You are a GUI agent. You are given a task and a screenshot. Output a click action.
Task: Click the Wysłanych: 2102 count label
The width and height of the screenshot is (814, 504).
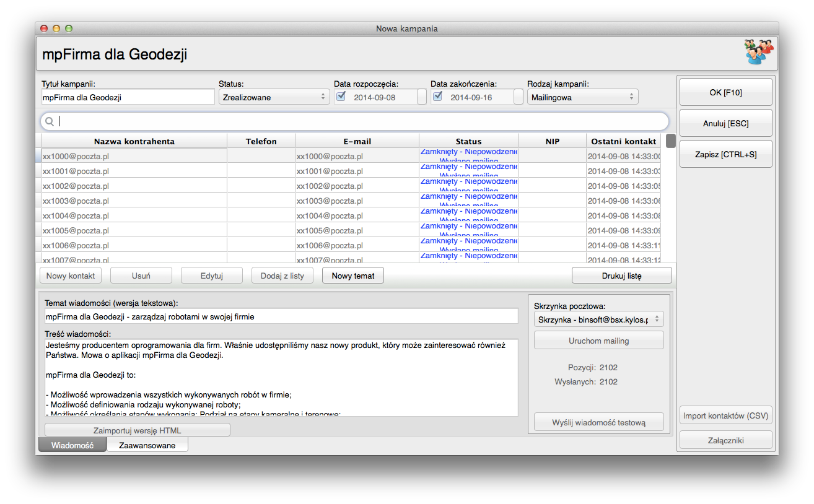(586, 381)
